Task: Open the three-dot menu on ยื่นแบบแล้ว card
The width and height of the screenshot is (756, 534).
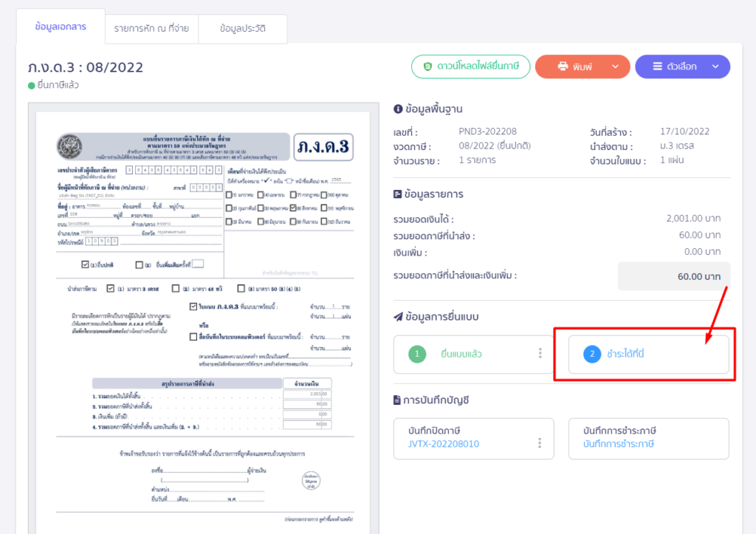Action: pos(540,353)
